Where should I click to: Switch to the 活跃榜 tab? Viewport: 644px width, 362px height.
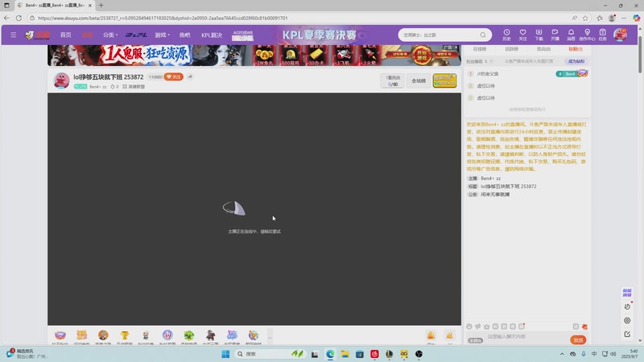(511, 49)
